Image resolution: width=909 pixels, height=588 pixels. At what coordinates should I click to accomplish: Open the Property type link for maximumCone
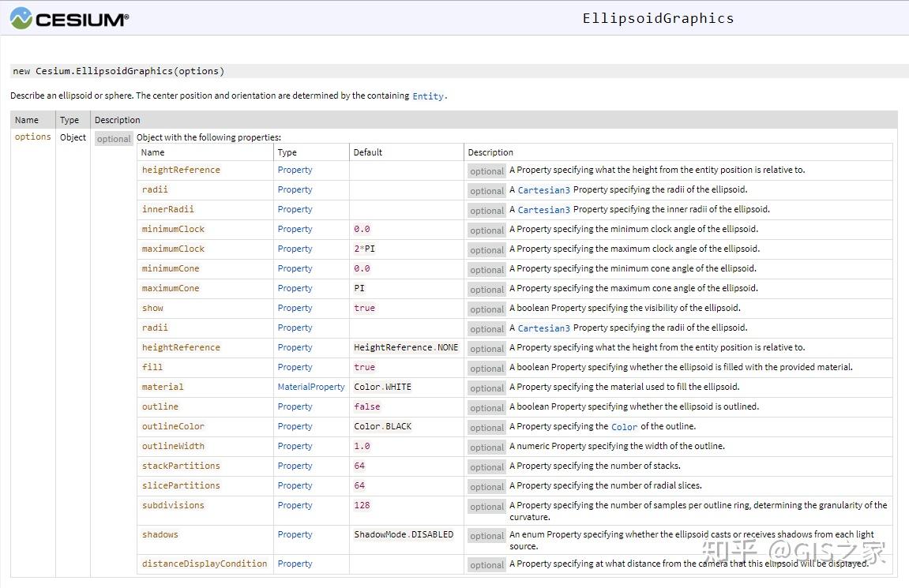tap(295, 288)
